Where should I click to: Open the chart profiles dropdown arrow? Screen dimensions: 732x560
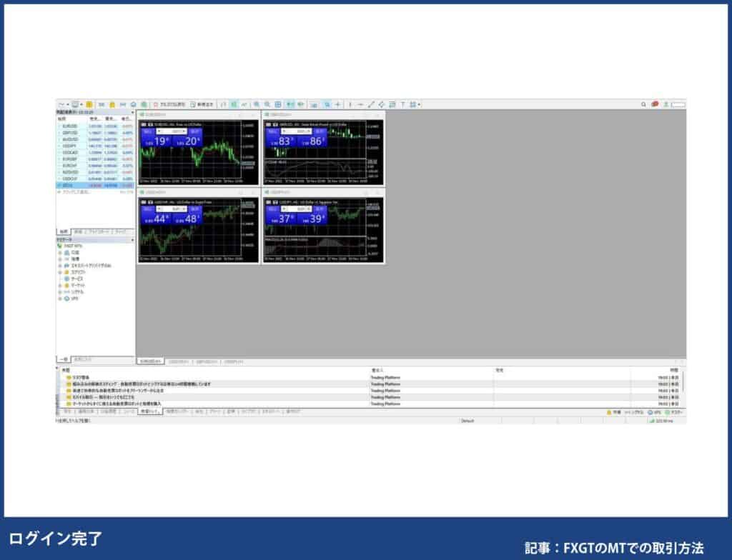[82, 104]
